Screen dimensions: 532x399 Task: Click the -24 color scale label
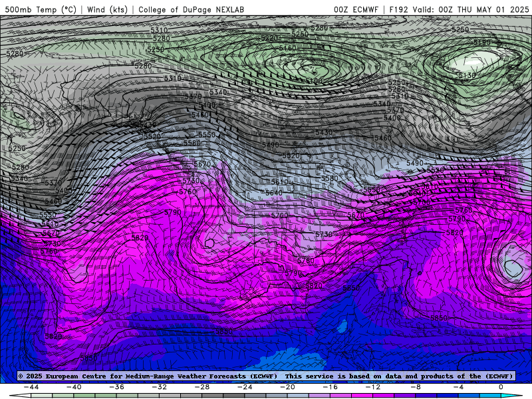tap(245, 387)
